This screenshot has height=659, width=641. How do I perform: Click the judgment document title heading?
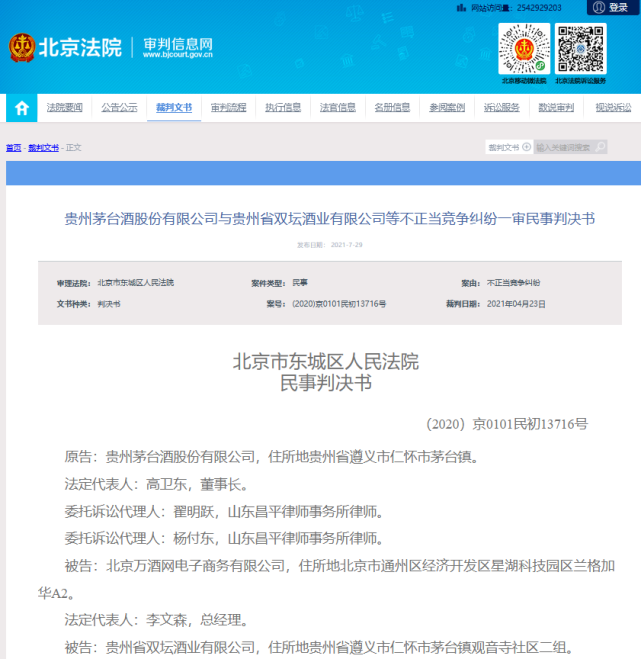330,219
